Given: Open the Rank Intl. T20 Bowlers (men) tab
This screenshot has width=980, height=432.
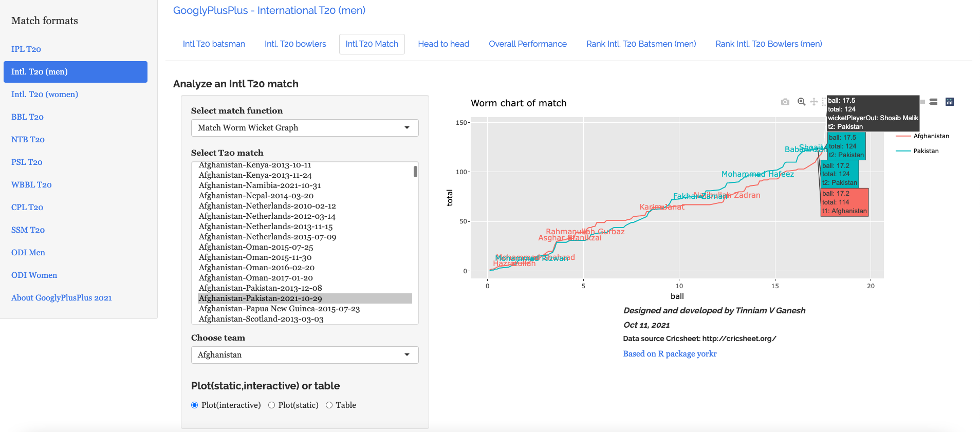Looking at the screenshot, I should tap(768, 44).
